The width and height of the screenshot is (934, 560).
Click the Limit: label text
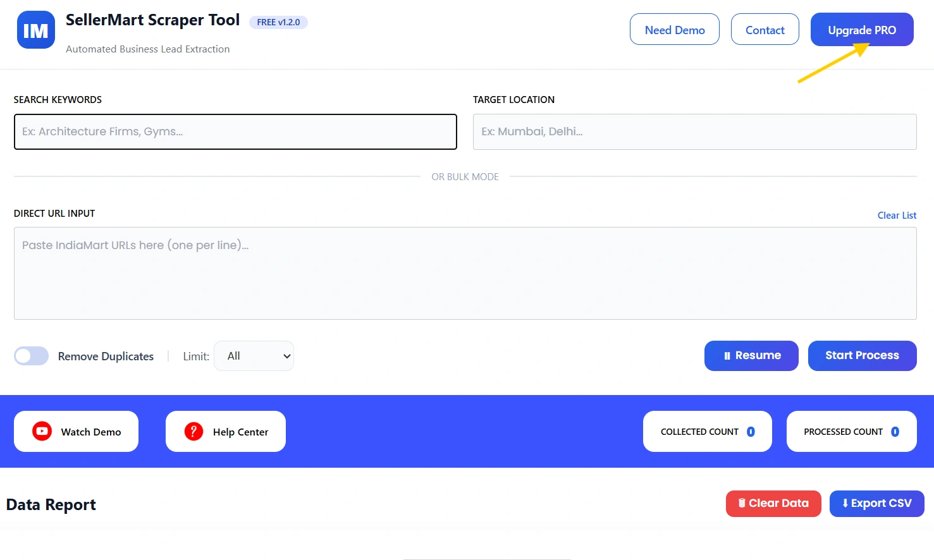[196, 356]
